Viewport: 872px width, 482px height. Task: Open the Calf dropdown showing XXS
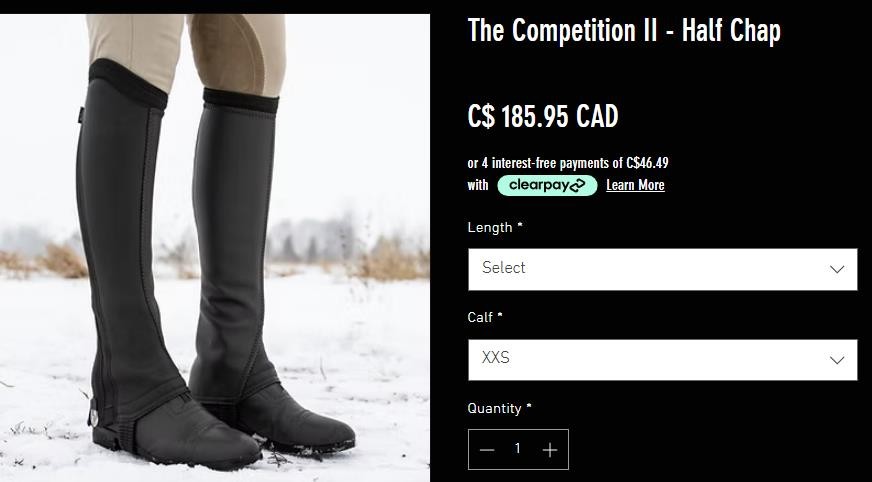click(662, 360)
